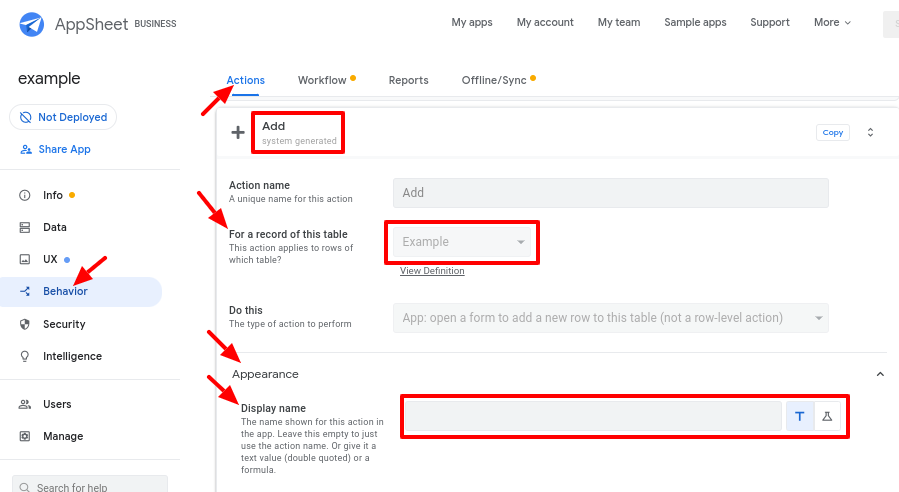Click the Share App person icon
The width and height of the screenshot is (899, 492).
tap(26, 150)
